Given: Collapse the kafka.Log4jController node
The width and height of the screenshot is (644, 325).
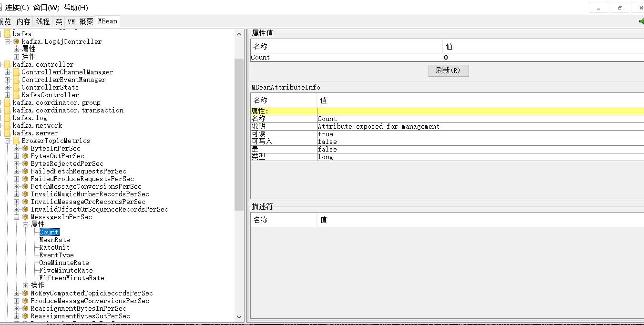Looking at the screenshot, I should pos(7,41).
